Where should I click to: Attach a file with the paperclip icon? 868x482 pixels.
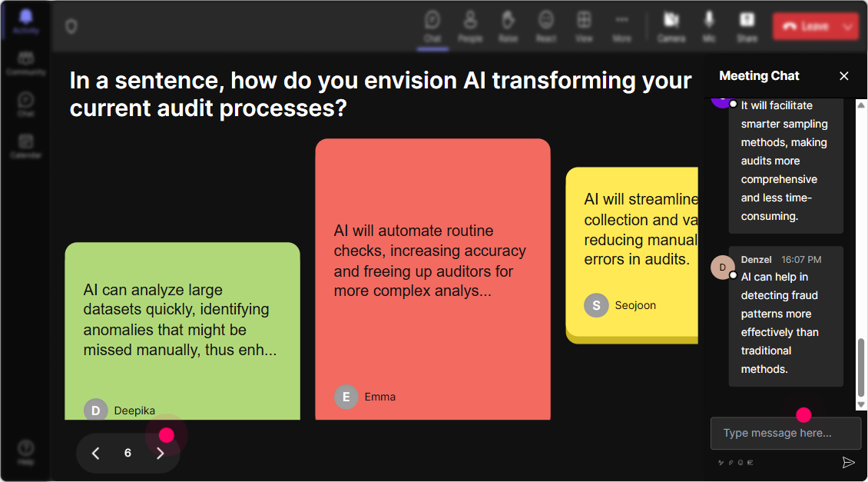point(731,463)
